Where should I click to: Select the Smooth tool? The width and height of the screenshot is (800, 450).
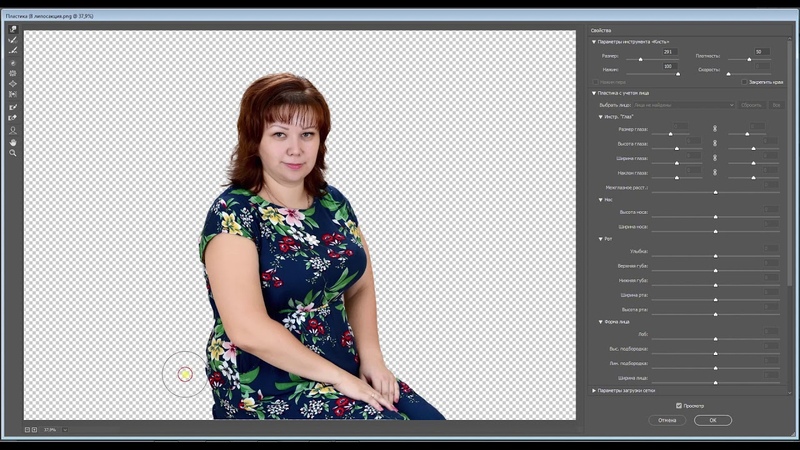pyautogui.click(x=13, y=51)
